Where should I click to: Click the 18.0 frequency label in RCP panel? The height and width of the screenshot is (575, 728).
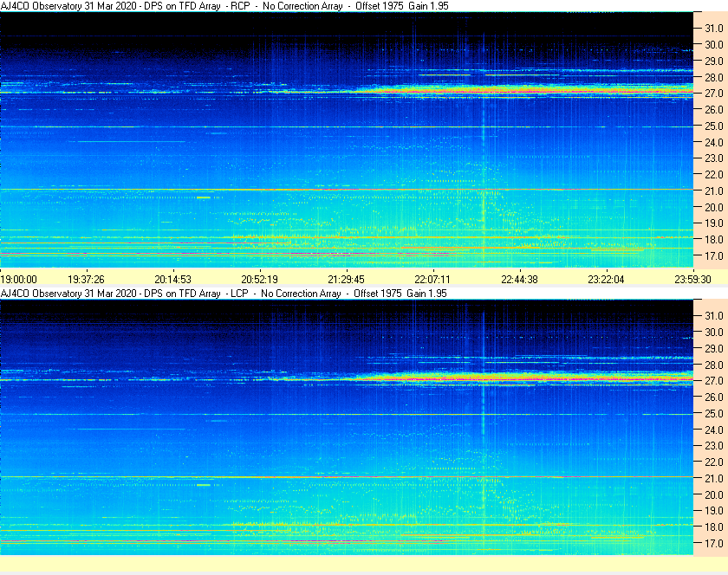click(x=714, y=240)
